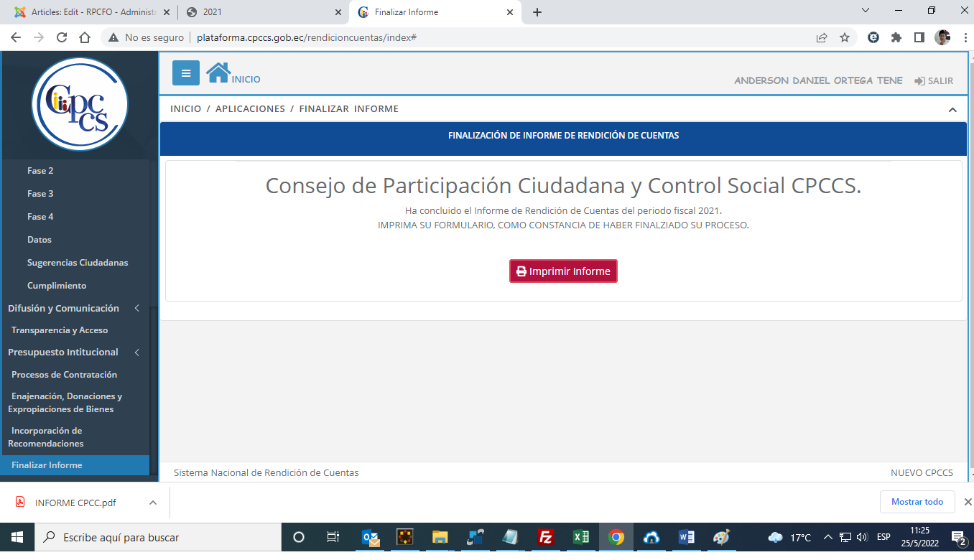Click the volume speaker icon
Viewport: 974px width, 560px height.
tap(861, 537)
